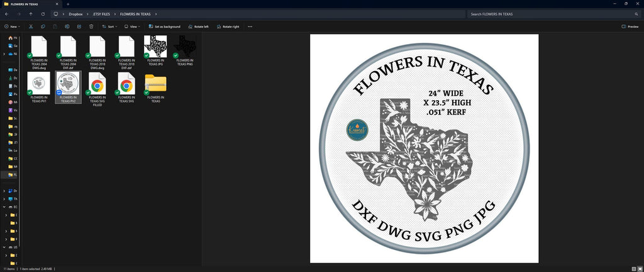Select FLOWERS IN TEXAS 2018 DXF.dxf file

click(126, 52)
